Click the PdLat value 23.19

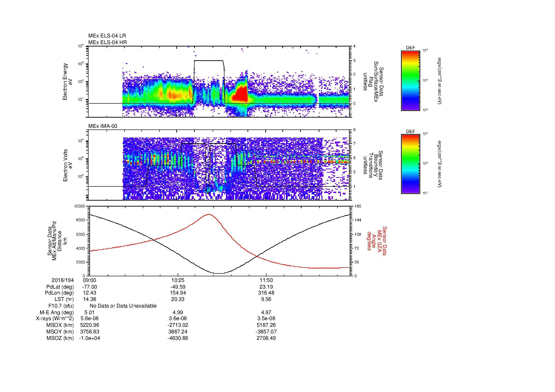coord(266,287)
